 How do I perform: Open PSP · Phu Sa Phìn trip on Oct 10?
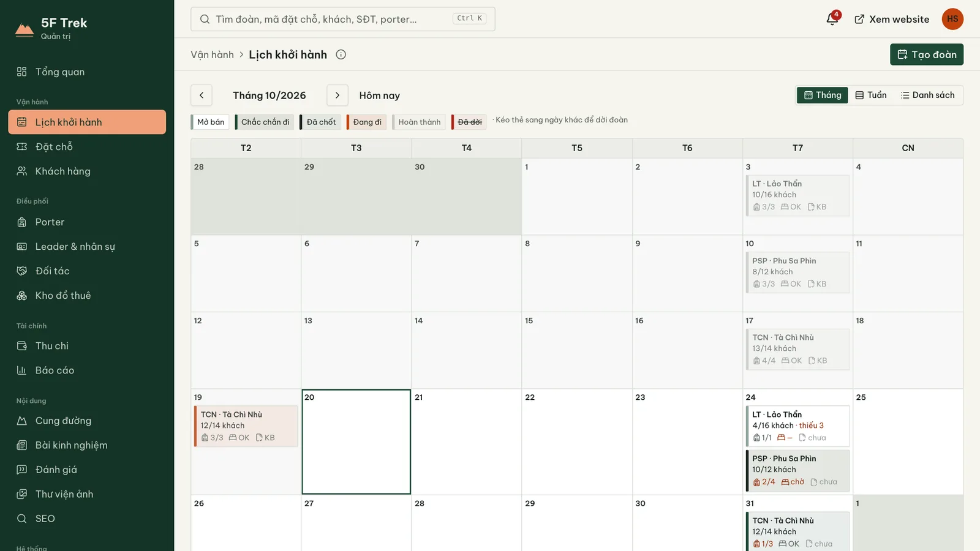point(797,272)
